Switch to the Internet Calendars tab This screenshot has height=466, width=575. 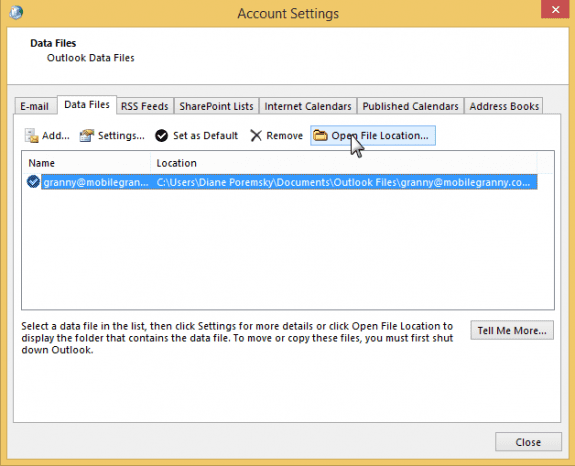308,106
